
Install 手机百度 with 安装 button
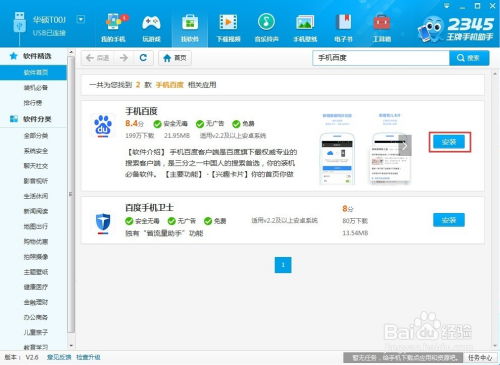[x=449, y=142]
